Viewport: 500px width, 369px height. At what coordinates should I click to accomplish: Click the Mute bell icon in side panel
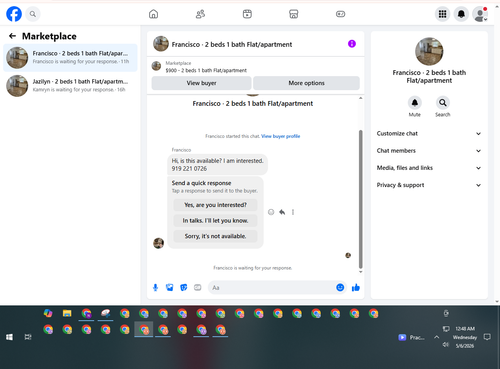415,103
